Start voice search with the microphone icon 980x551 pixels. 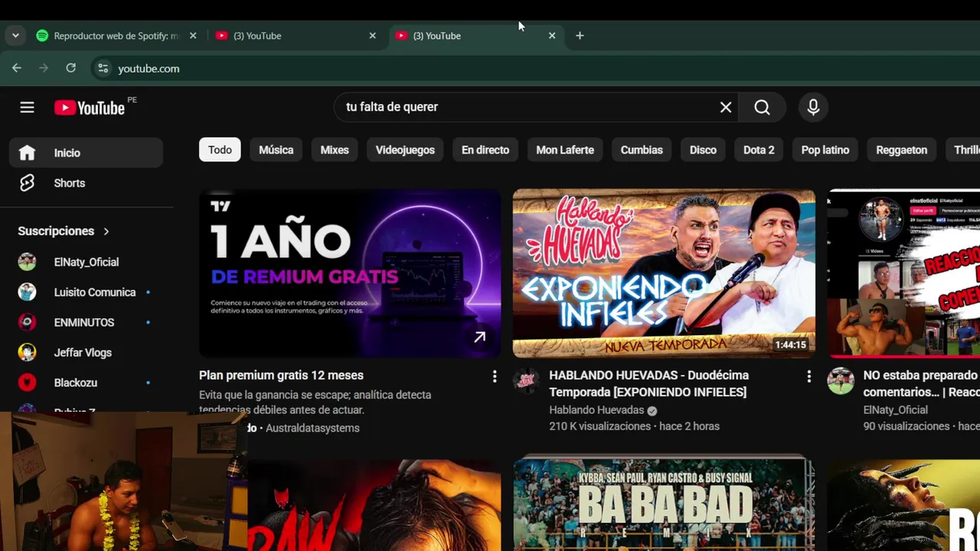813,107
